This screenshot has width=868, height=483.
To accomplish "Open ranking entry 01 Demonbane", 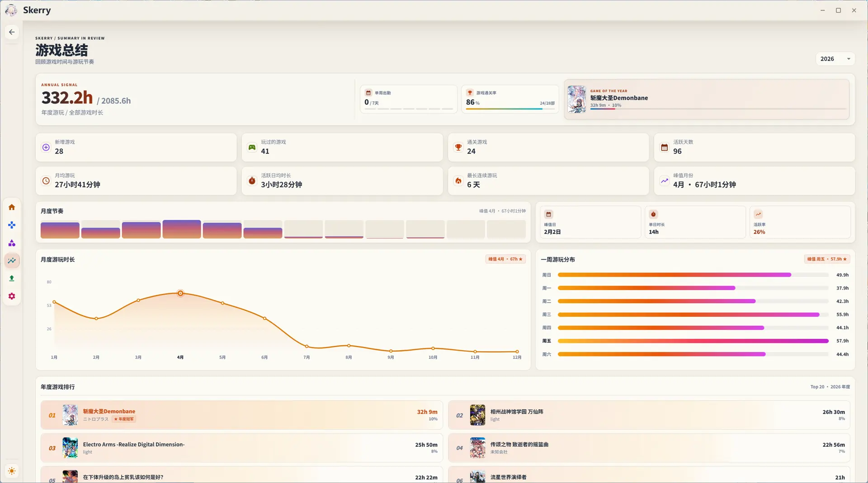I will pos(242,415).
